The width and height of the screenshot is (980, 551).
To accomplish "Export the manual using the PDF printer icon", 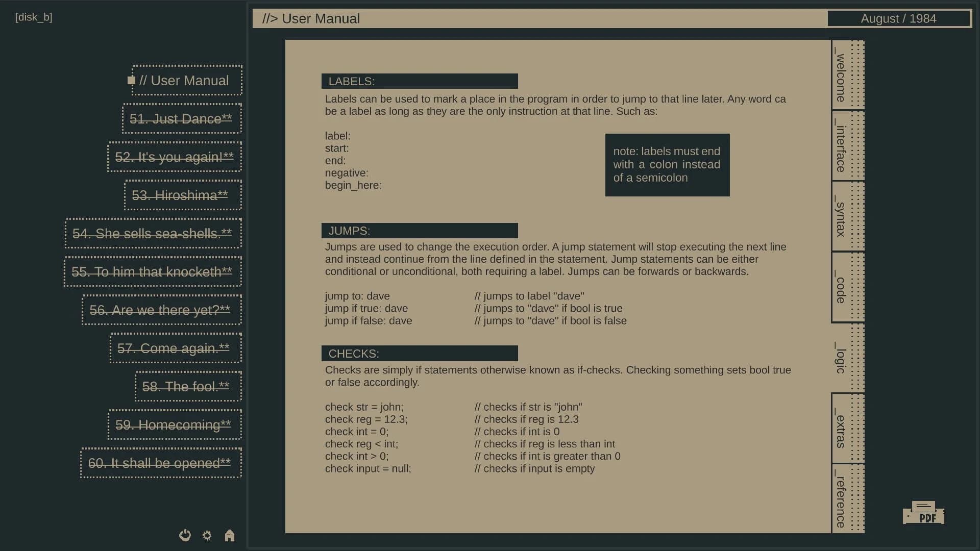I will [925, 513].
